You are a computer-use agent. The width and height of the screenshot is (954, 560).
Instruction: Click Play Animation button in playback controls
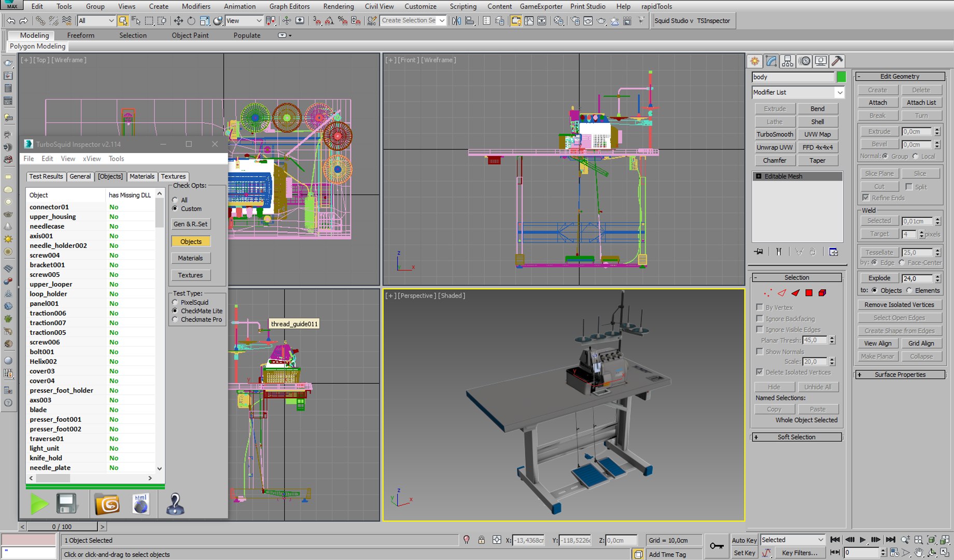click(863, 540)
